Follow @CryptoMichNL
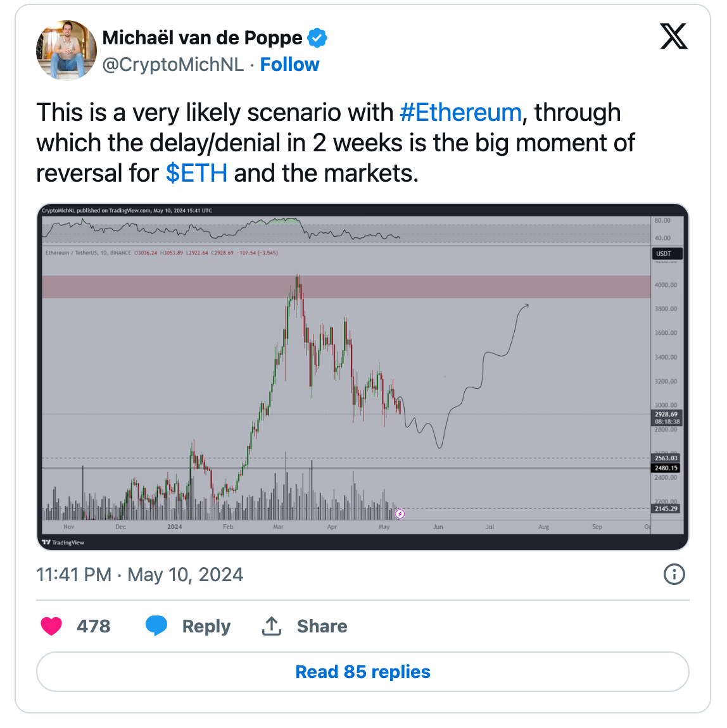This screenshot has width=727, height=728. [289, 65]
